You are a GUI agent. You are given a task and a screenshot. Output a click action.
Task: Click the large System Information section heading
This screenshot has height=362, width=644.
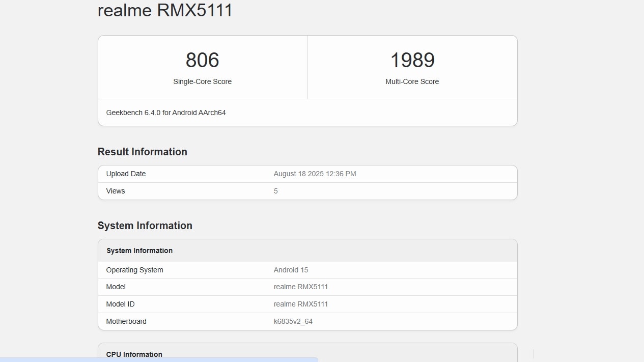coord(145,226)
